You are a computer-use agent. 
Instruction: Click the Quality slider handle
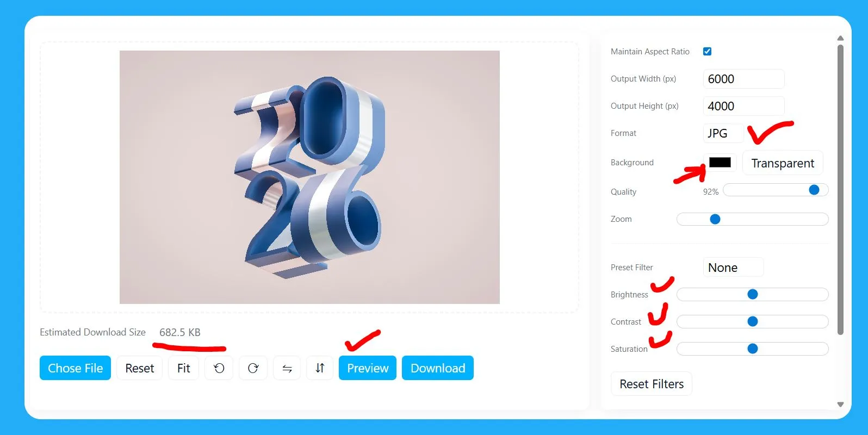(x=814, y=190)
